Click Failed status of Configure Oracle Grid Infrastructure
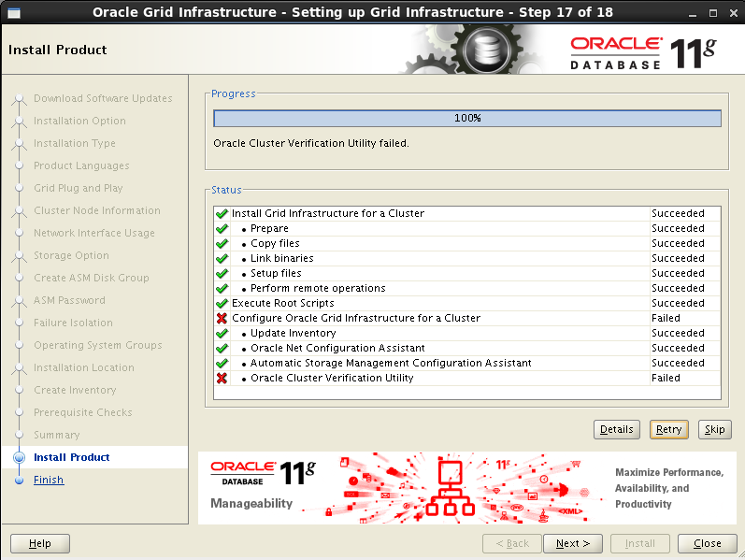Viewport: 745px width, 560px height. (x=666, y=318)
